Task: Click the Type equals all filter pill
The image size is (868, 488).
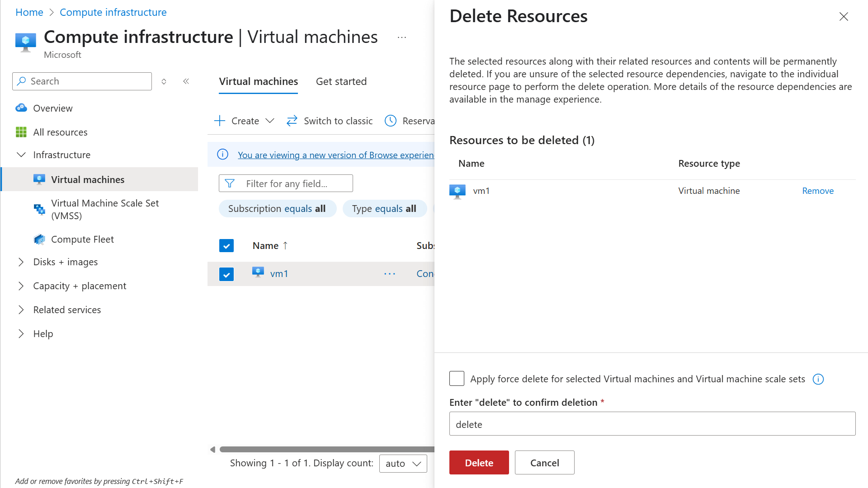Action: point(384,209)
